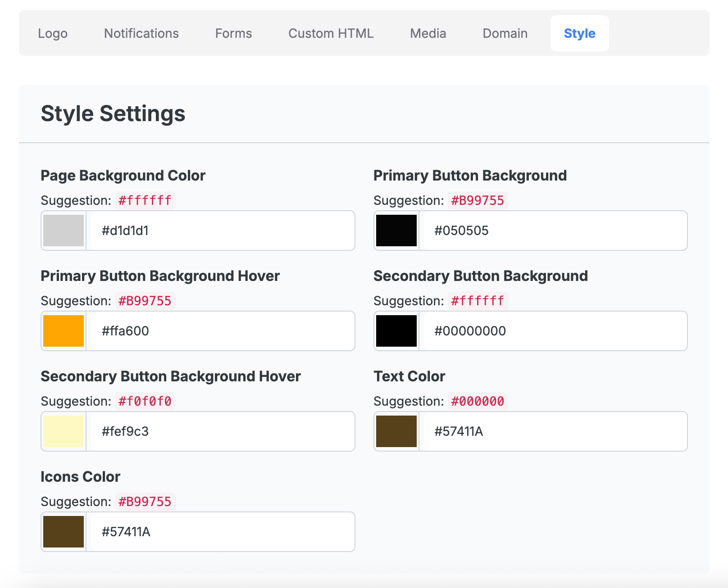Open the Custom HTML tab
This screenshot has height=588, width=728.
pyautogui.click(x=331, y=33)
